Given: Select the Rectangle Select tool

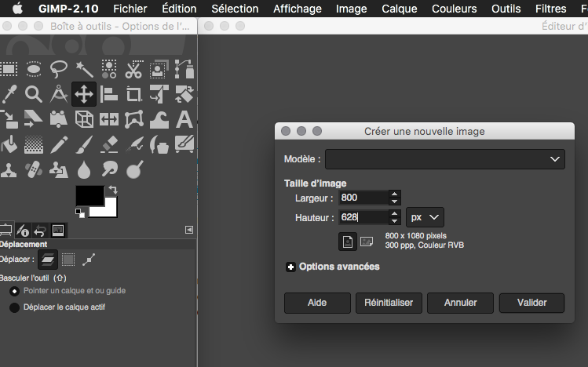Looking at the screenshot, I should point(9,69).
